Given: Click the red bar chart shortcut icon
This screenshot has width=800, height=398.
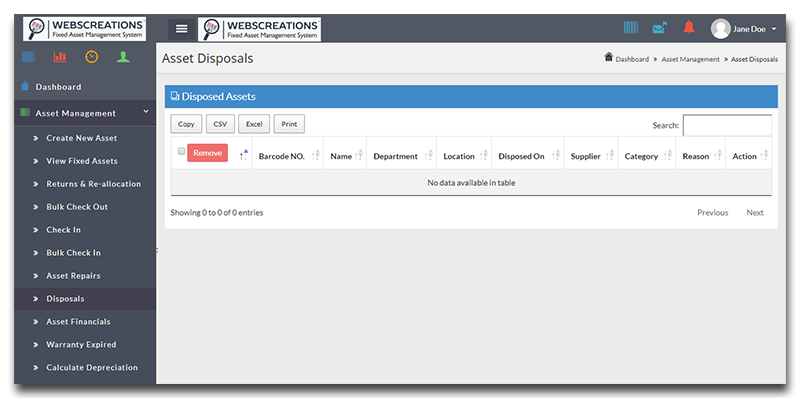Looking at the screenshot, I should point(60,57).
